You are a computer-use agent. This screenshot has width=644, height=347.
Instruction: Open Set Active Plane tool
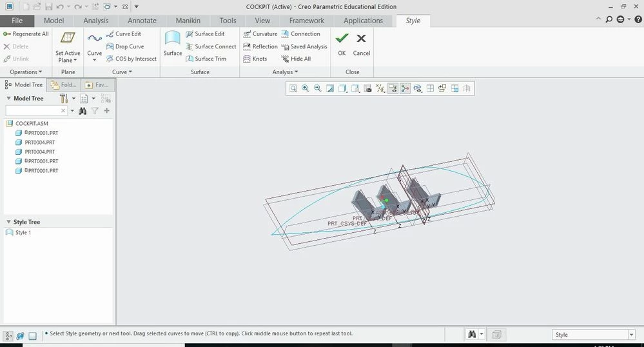[68, 47]
